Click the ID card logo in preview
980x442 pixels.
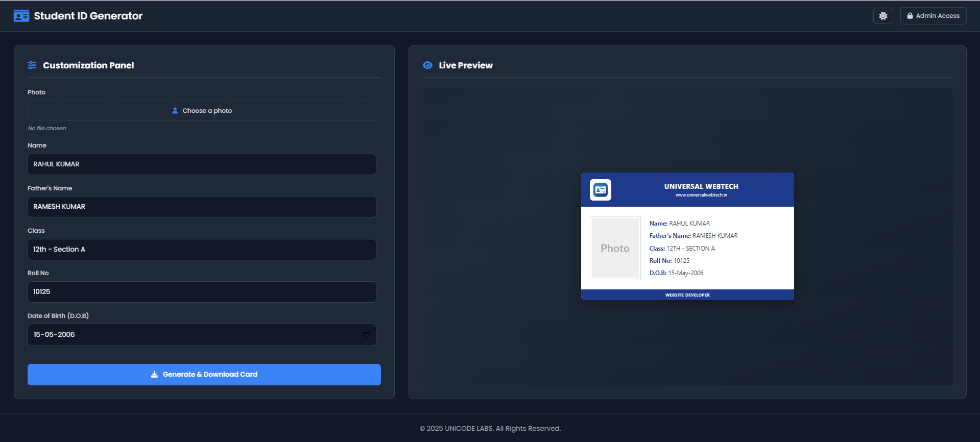coord(600,190)
